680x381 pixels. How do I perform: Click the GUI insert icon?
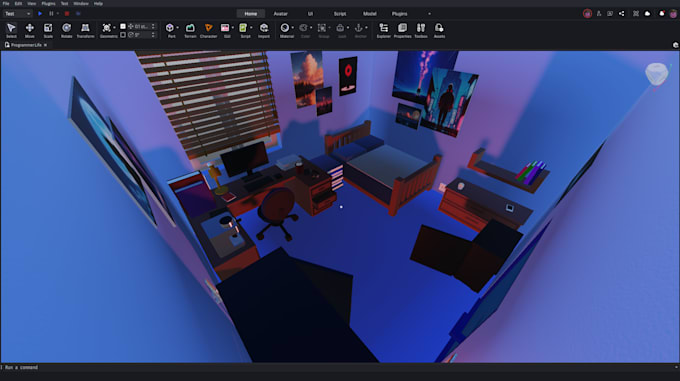coord(225,28)
